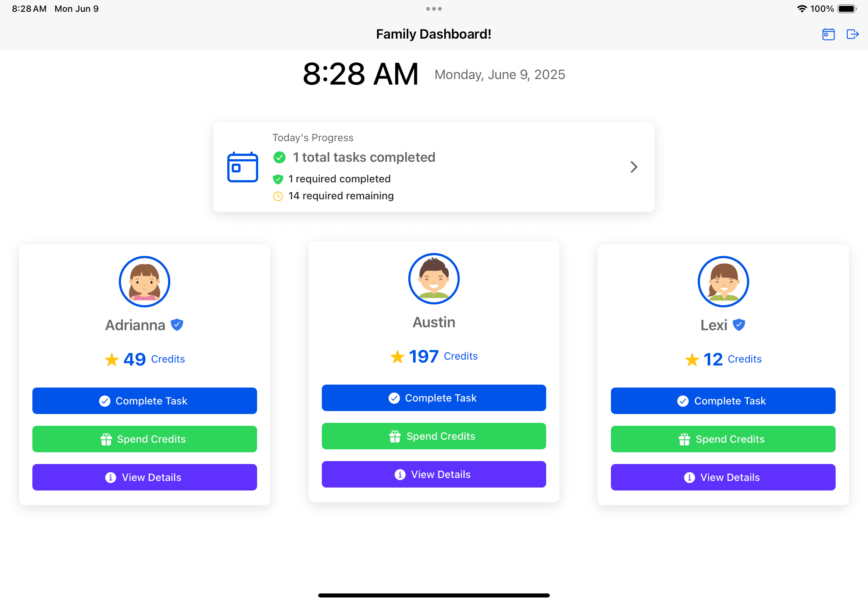Click Lexi's shield badge next to her name

click(740, 324)
